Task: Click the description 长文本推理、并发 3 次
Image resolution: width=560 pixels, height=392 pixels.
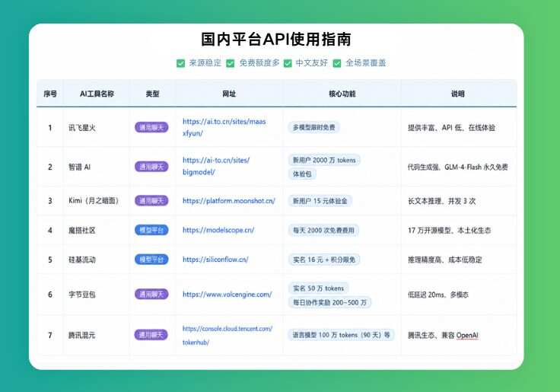Action: [442, 201]
